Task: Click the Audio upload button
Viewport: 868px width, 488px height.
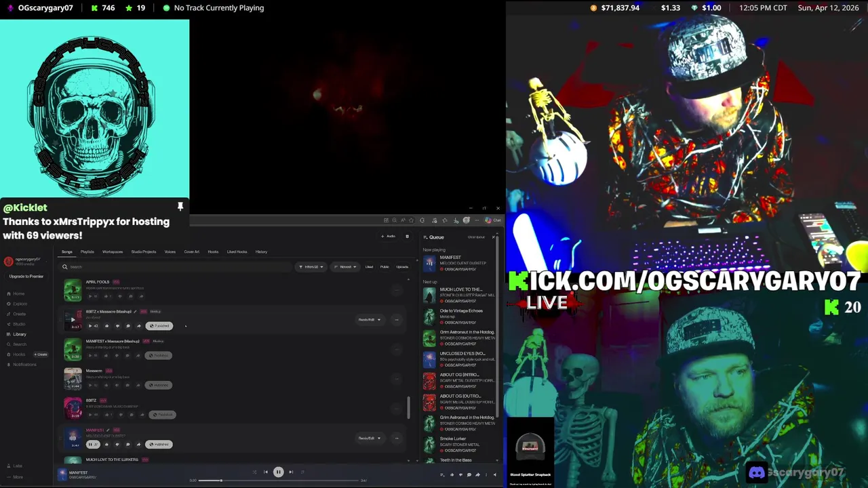Action: (x=389, y=237)
